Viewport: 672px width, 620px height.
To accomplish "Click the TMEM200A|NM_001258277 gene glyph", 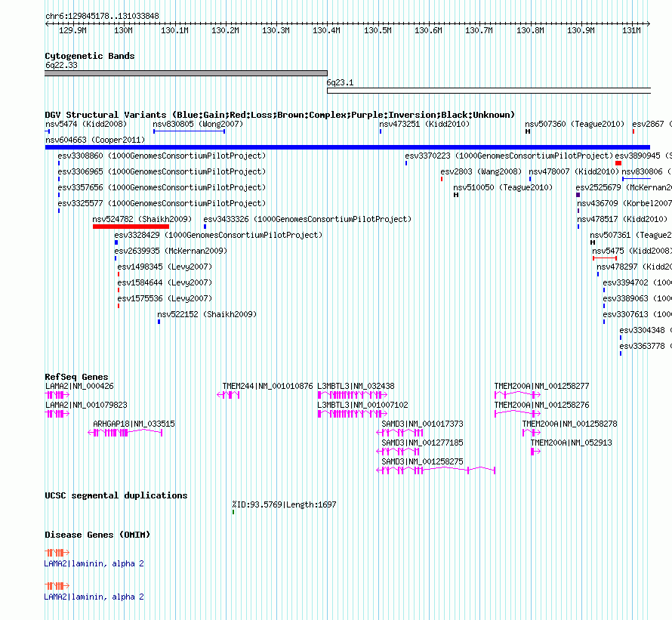I will 518,395.
